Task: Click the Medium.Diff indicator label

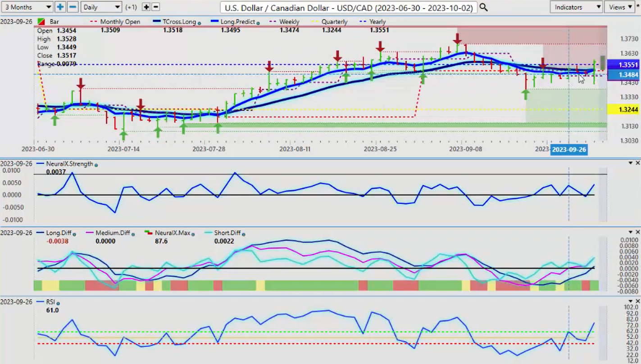Action: tap(112, 233)
